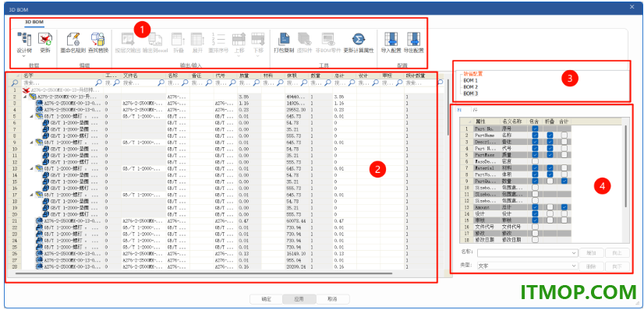Click 导出配置 export configuration icon
Image resolution: width=644 pixels, height=310 pixels.
click(413, 39)
